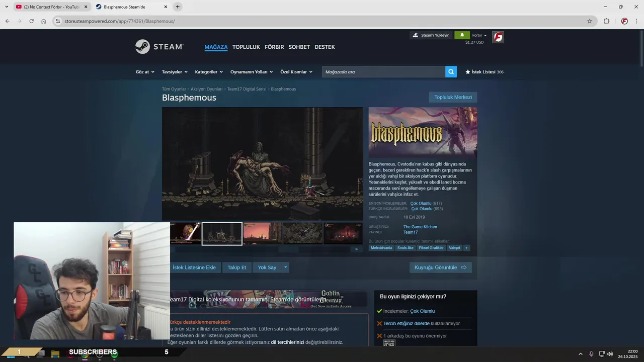Image resolution: width=644 pixels, height=362 pixels.
Task: Open the SOHBET menu item
Action: pos(299,47)
